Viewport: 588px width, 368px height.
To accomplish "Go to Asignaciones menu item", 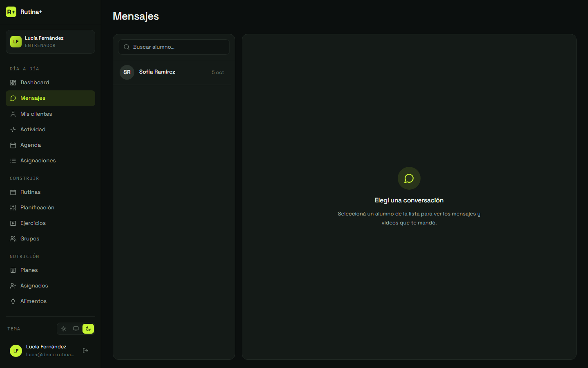I will coord(50,161).
